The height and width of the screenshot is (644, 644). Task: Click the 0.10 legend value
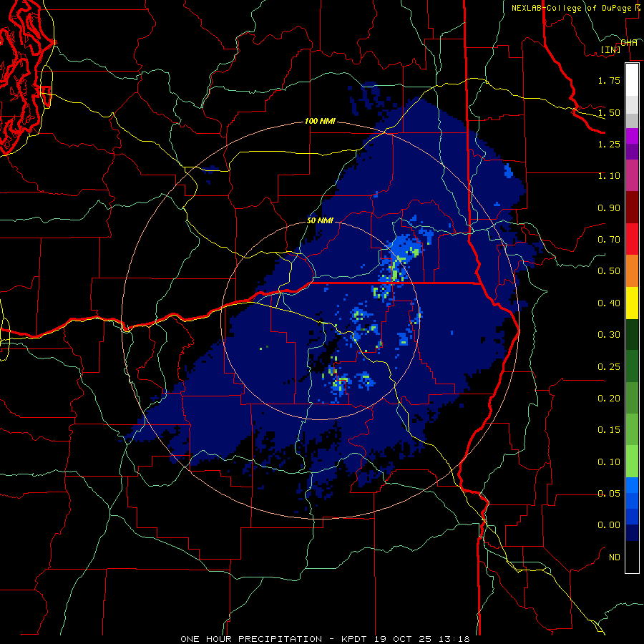[609, 462]
